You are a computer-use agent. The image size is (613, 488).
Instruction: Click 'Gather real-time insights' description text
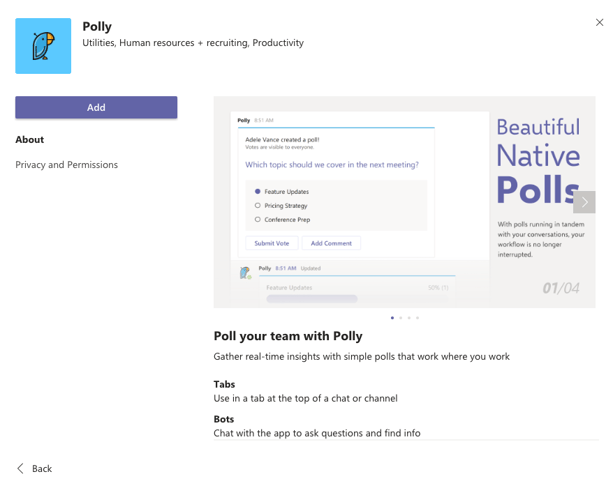tap(362, 357)
